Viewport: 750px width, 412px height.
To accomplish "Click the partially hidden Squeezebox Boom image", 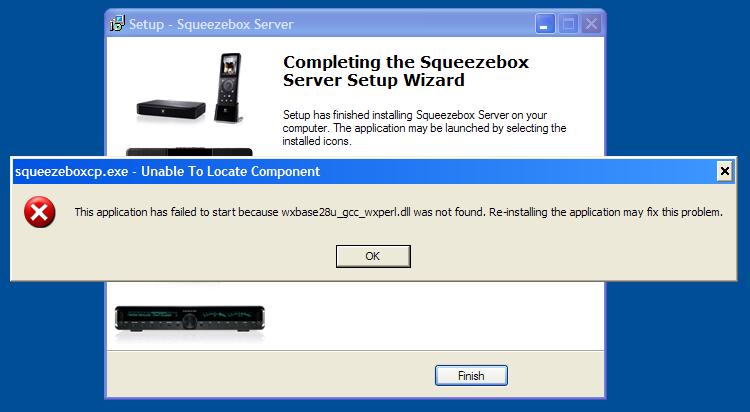I will [189, 152].
